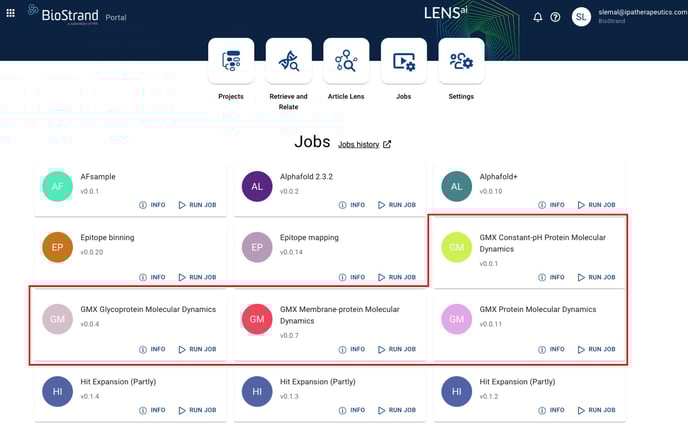Click the AFsample AF avatar
688x428 pixels.
click(x=57, y=186)
